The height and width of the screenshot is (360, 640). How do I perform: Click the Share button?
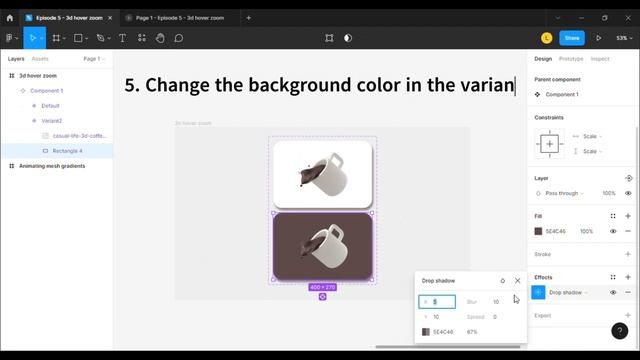click(572, 38)
